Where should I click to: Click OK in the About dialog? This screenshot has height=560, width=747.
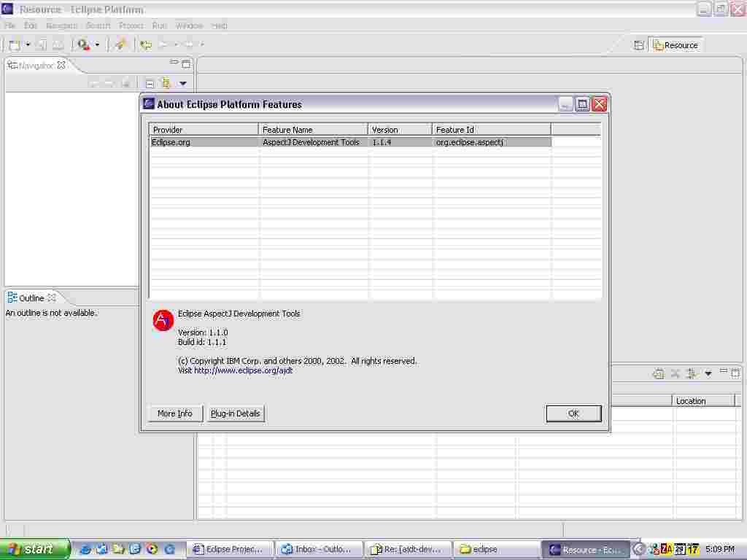[x=573, y=414]
